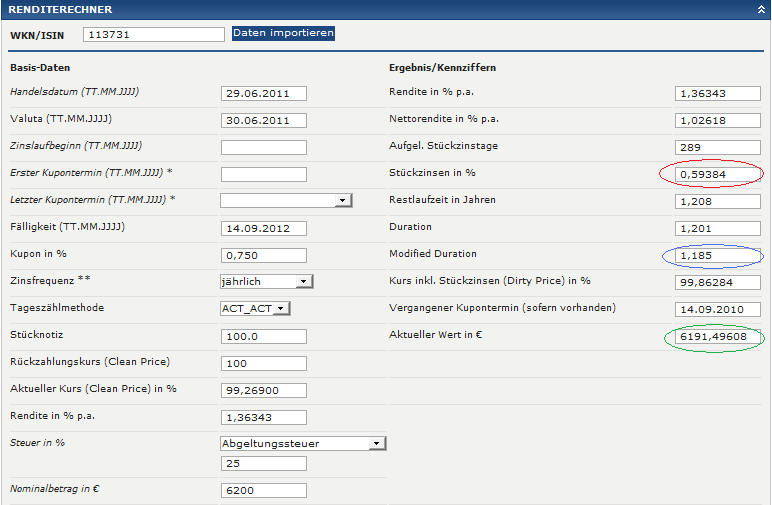Select the Valuta date field
772x505 pixels.
click(264, 121)
